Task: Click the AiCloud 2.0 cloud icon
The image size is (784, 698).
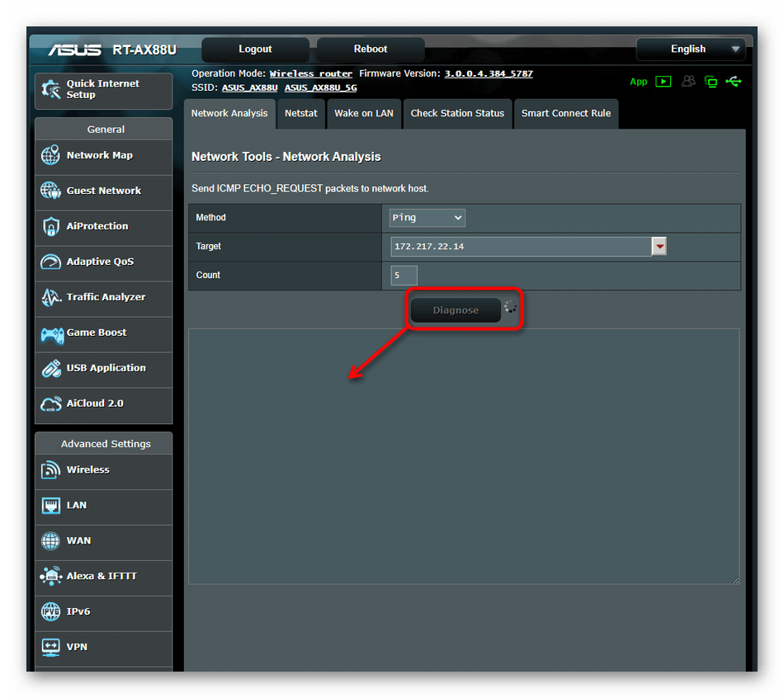Action: pyautogui.click(x=51, y=404)
